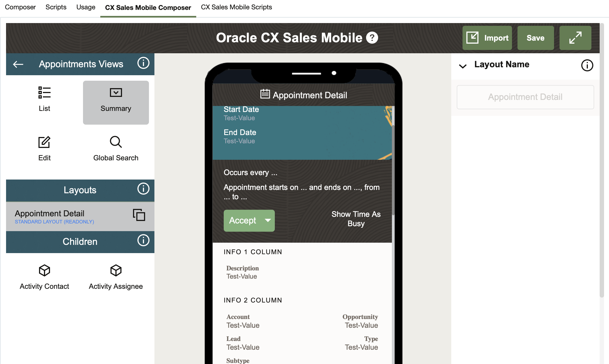Open Activity Contact child object
The width and height of the screenshot is (609, 364).
click(x=44, y=277)
